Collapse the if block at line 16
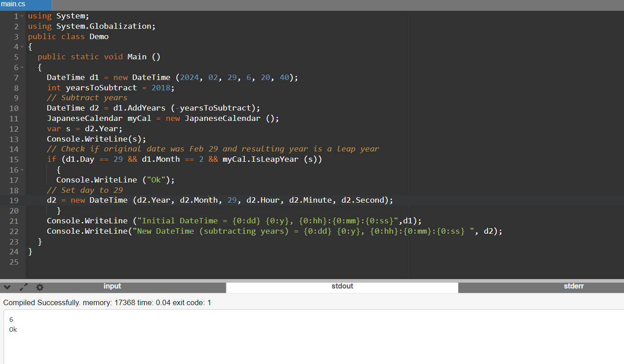The height and width of the screenshot is (364, 624). [x=22, y=170]
